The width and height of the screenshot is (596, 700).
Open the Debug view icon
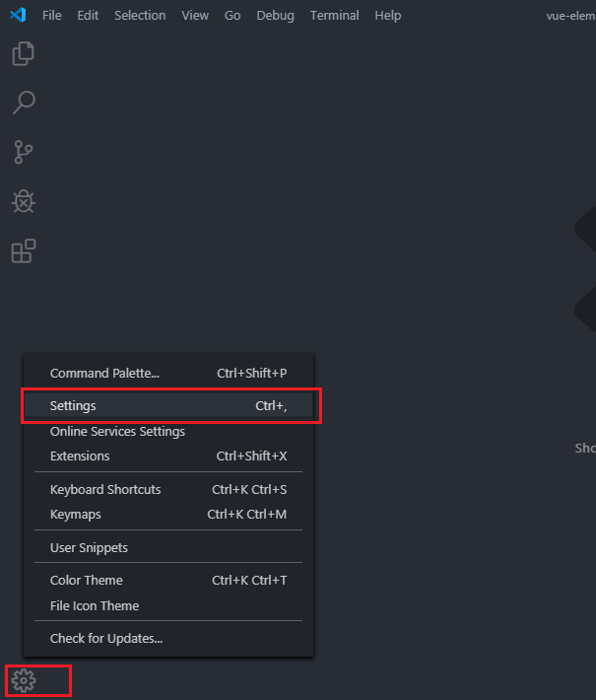click(23, 201)
